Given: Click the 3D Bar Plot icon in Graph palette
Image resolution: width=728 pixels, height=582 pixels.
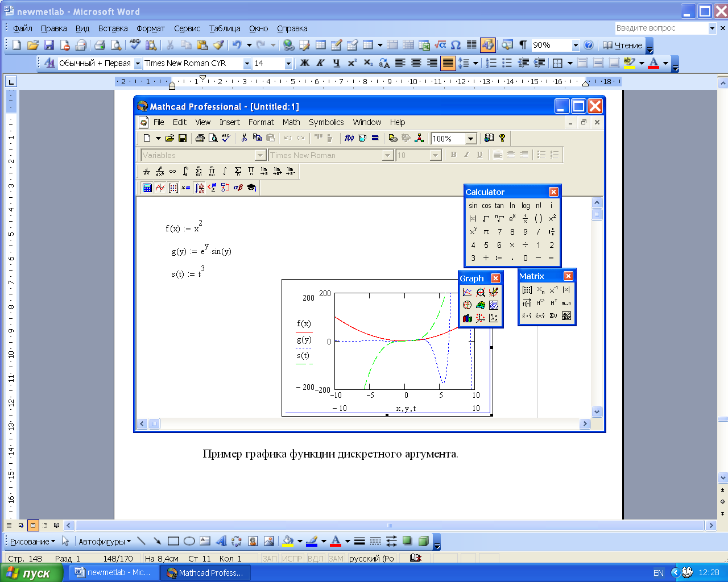Looking at the screenshot, I should pyautogui.click(x=468, y=318).
